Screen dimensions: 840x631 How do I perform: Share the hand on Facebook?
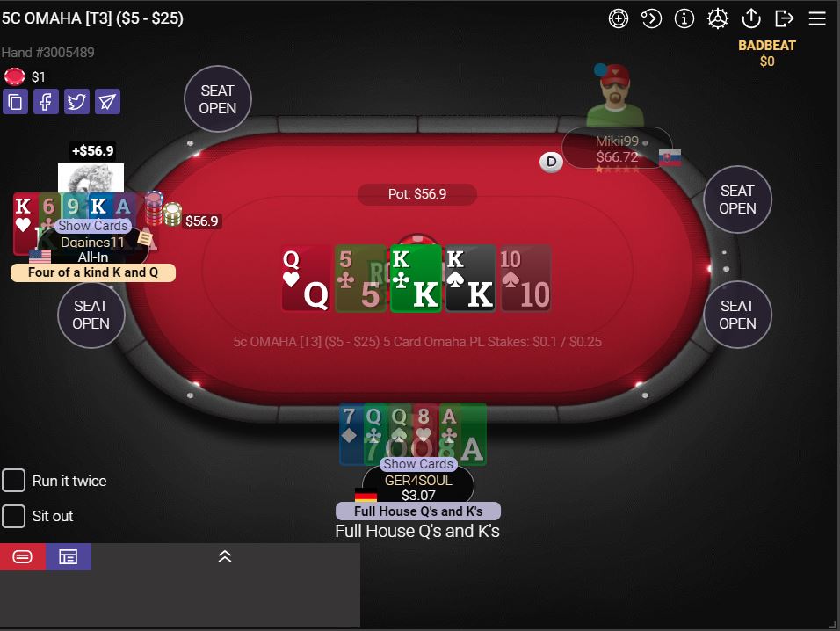tap(46, 101)
